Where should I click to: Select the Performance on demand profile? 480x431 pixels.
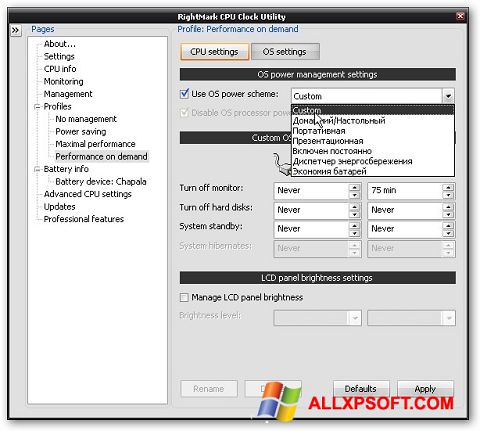101,157
